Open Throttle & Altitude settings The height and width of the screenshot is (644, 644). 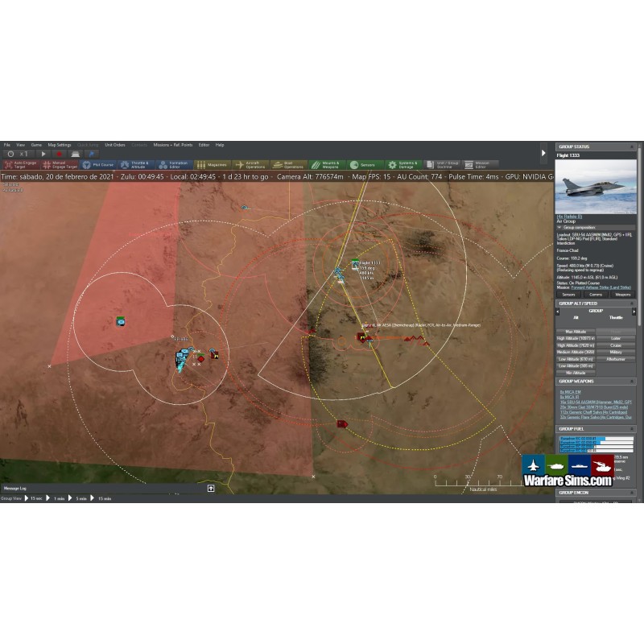click(135, 164)
